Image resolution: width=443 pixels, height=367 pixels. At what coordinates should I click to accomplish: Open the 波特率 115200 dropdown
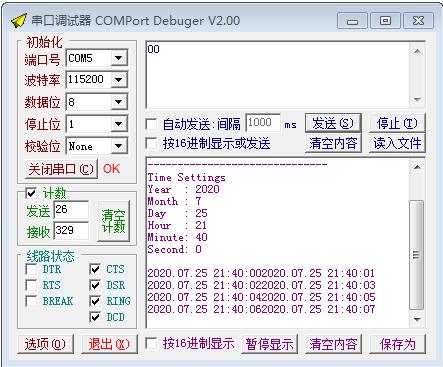coord(118,80)
